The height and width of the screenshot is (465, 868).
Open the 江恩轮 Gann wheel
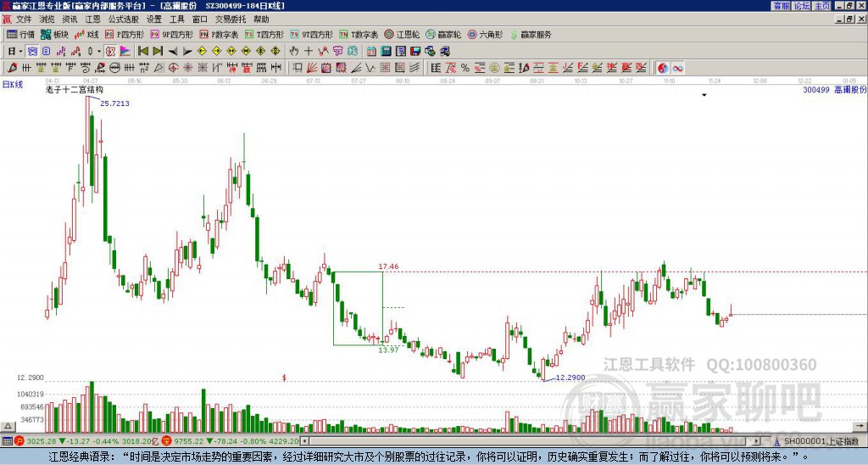403,34
